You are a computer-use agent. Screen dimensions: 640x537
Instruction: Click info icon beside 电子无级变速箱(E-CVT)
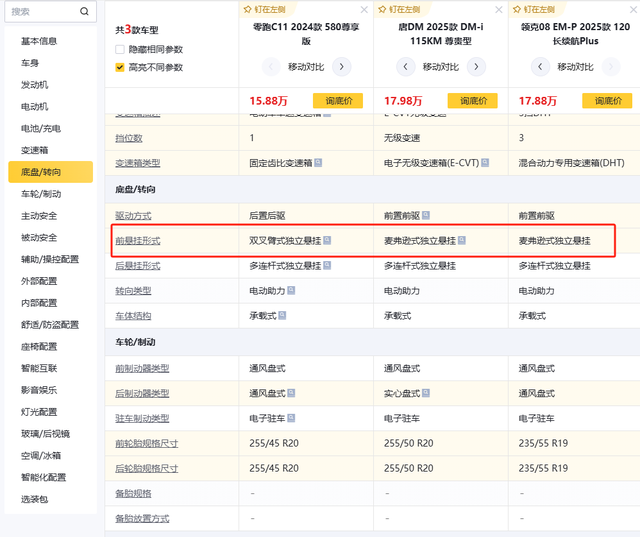(x=485, y=163)
